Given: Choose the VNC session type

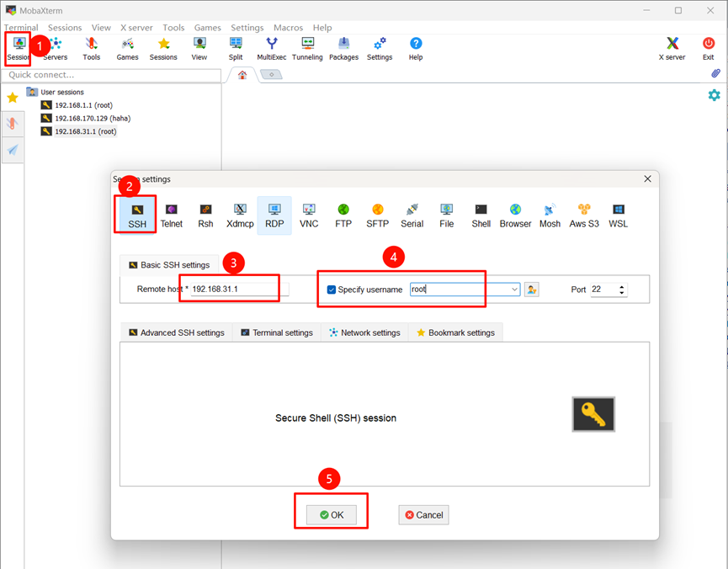Looking at the screenshot, I should point(309,215).
